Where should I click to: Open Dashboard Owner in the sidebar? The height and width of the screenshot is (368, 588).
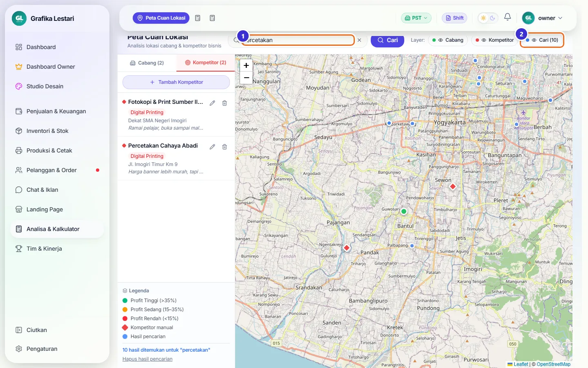click(57, 67)
